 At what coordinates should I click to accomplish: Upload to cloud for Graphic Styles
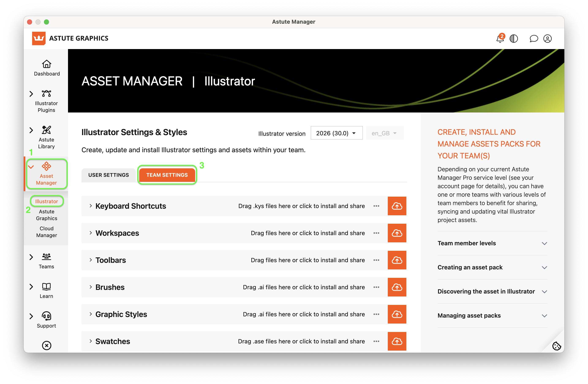pos(397,314)
